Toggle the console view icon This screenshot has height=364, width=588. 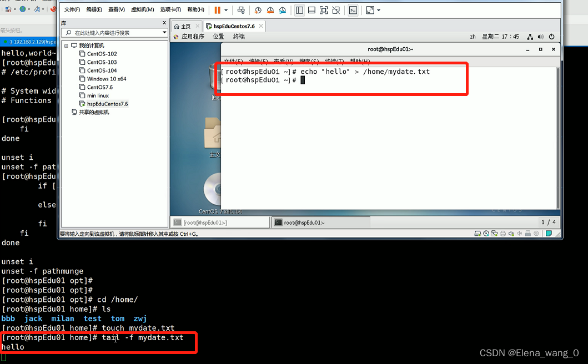click(x=353, y=10)
